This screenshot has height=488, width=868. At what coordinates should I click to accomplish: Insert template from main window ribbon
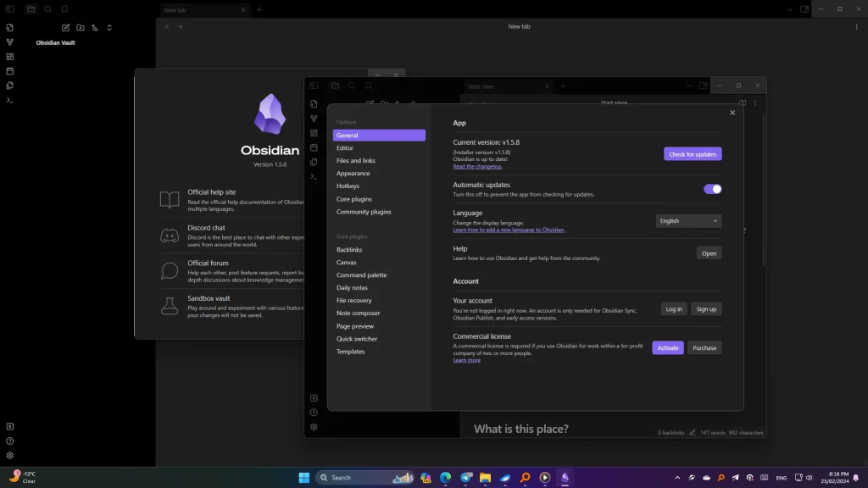(x=10, y=86)
